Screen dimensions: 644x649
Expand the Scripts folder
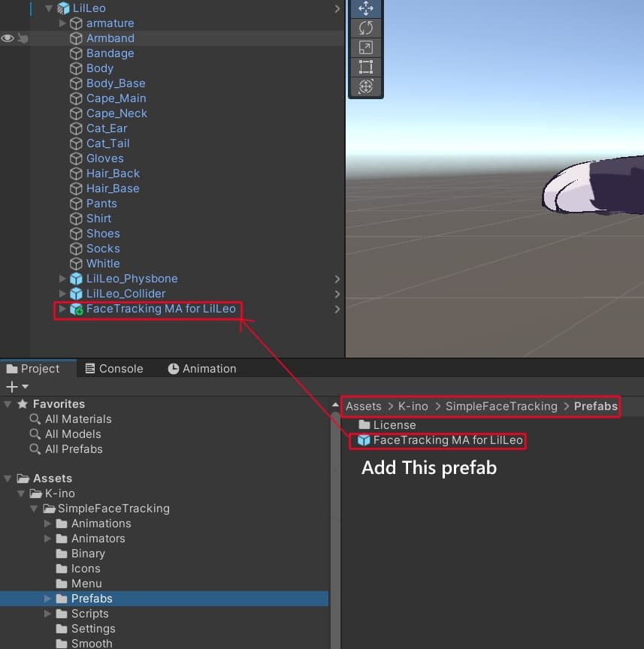point(47,614)
